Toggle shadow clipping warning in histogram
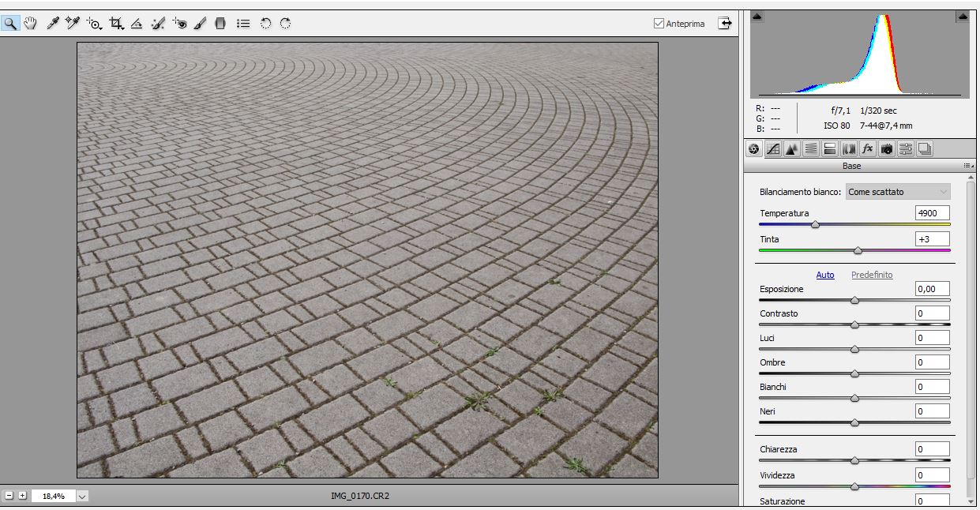Image resolution: width=980 pixels, height=510 pixels. click(x=757, y=17)
